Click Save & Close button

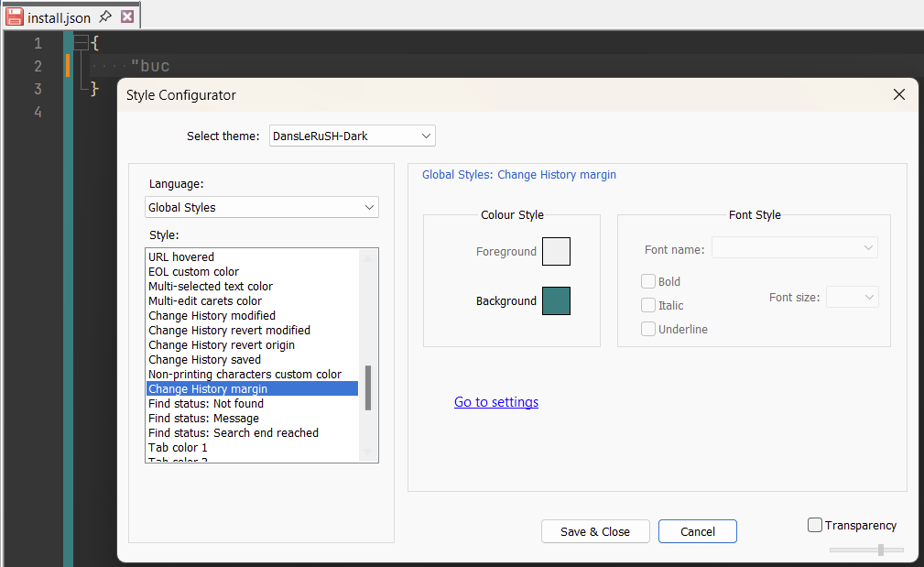click(x=595, y=531)
